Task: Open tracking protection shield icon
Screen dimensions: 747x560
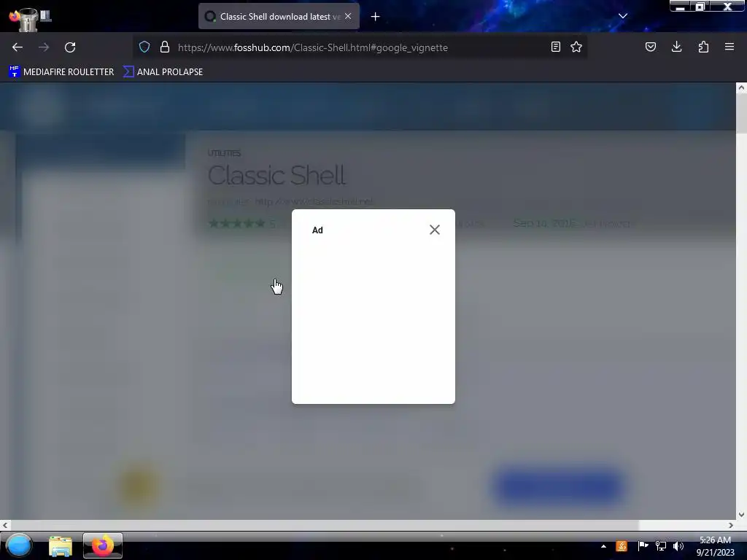Action: [x=144, y=47]
